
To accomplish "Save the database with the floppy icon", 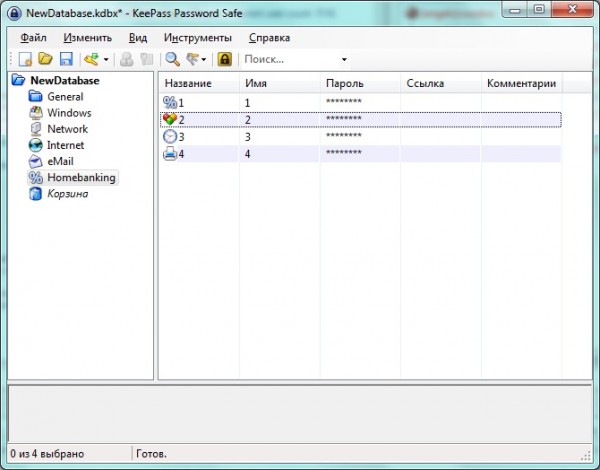I will pos(66,59).
